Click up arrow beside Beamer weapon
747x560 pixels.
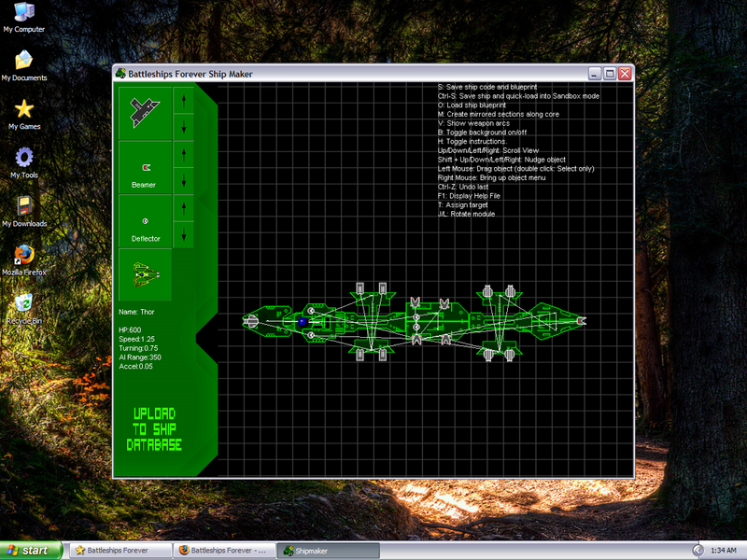click(184, 154)
